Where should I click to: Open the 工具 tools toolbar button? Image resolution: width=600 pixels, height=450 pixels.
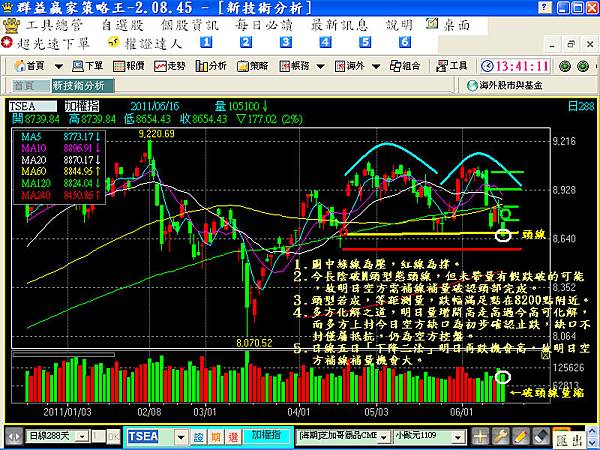pyautogui.click(x=452, y=66)
